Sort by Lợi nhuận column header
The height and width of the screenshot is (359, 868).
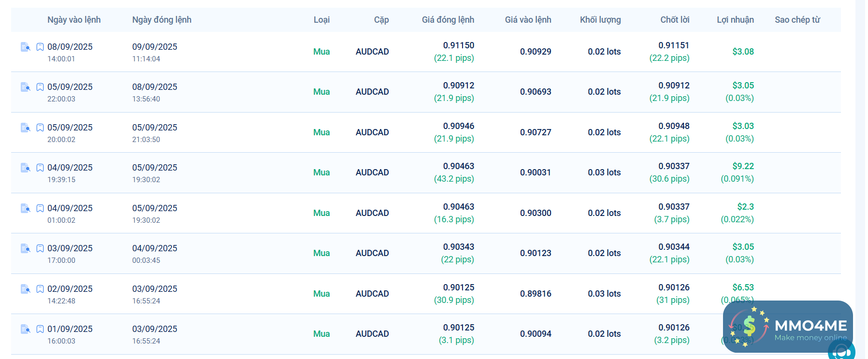pyautogui.click(x=735, y=20)
